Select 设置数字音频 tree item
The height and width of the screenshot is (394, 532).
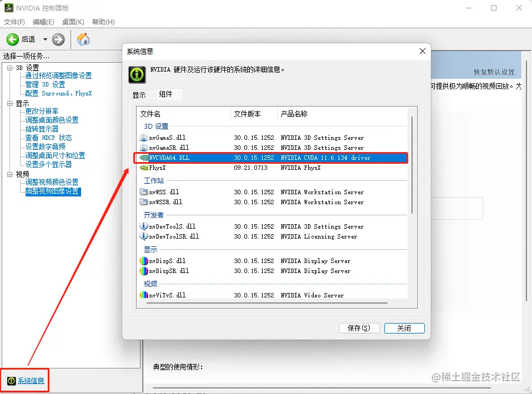click(45, 147)
